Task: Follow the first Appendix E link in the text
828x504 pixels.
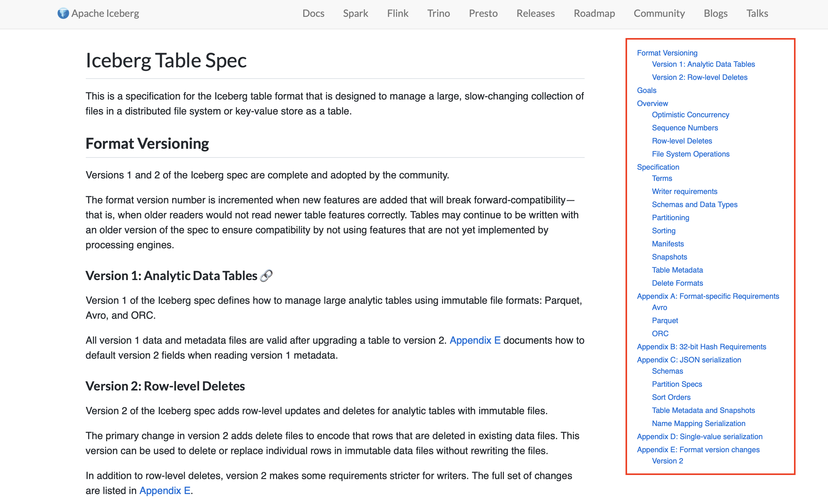Action: click(x=475, y=340)
